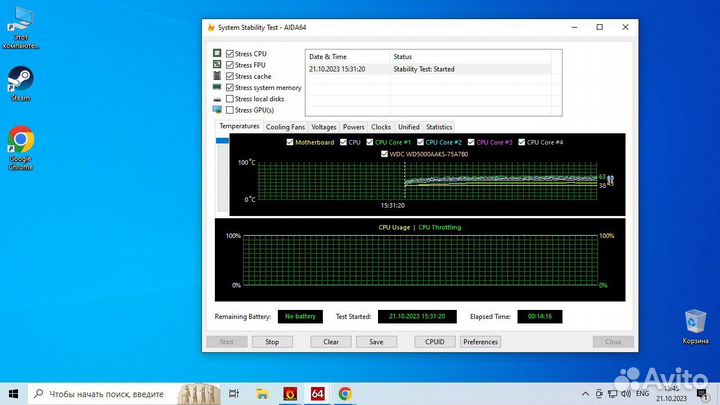Click the network tray icon
This screenshot has width=720, height=405.
click(x=613, y=394)
